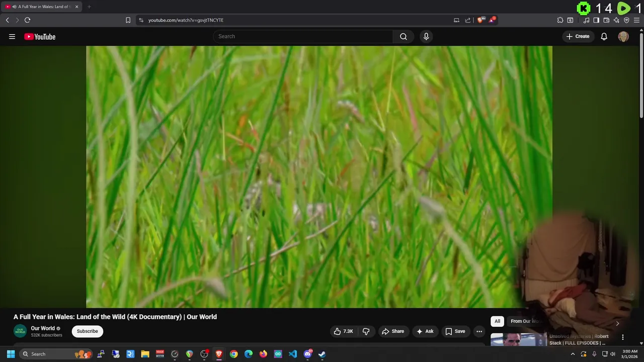Open more actions three-dot menu under video

[479, 331]
